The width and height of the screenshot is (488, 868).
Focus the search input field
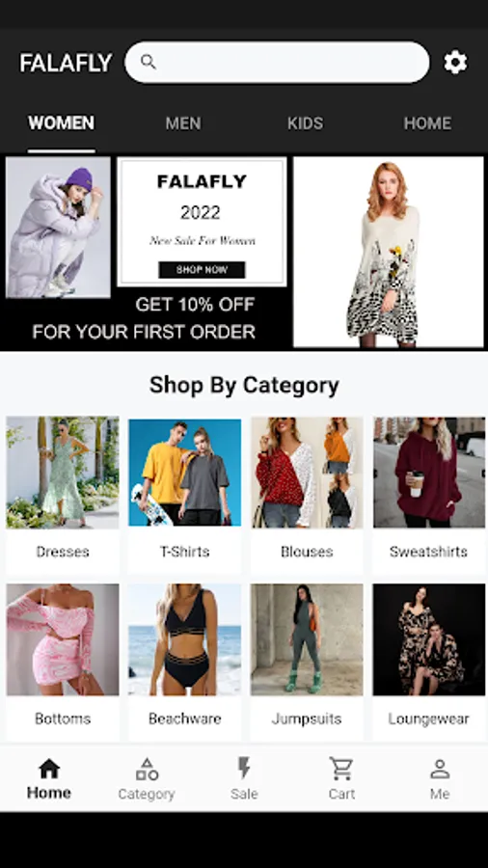[x=277, y=62]
